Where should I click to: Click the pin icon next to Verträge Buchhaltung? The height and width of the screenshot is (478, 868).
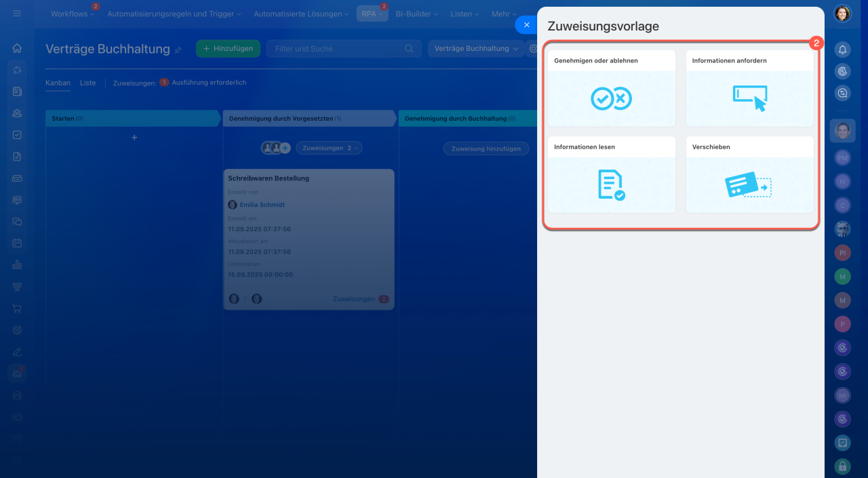178,49
